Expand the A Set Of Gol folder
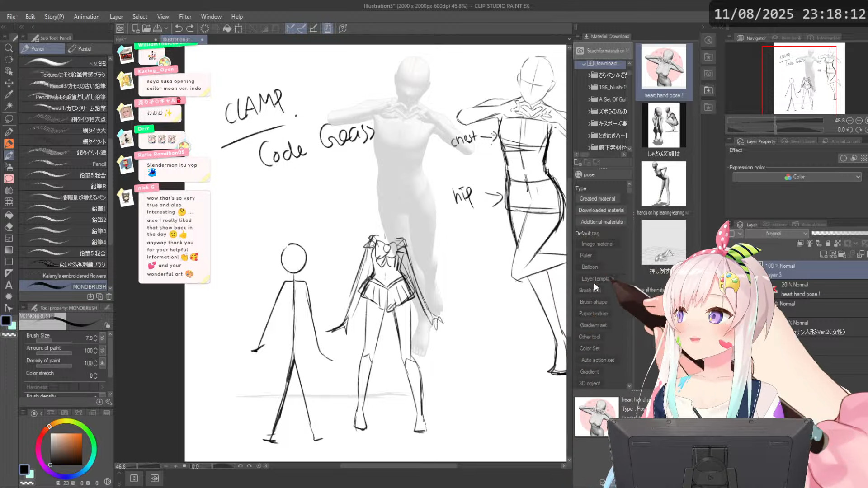This screenshot has height=488, width=868. (x=589, y=99)
